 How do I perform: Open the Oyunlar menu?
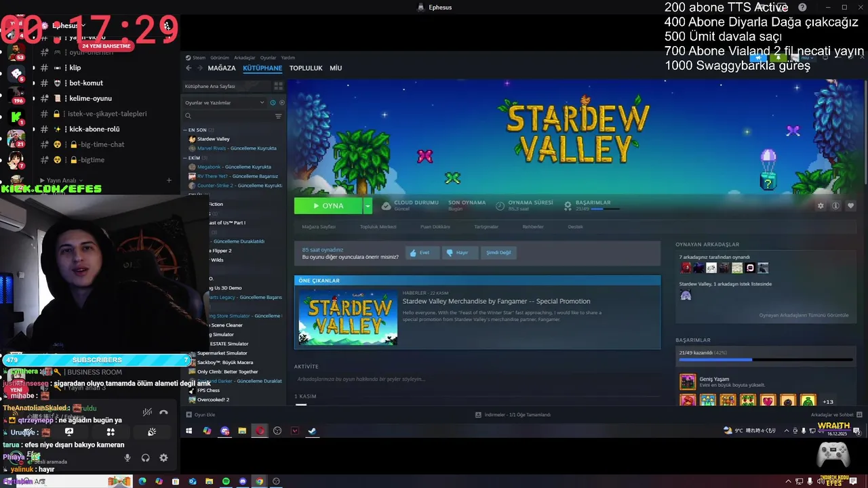coord(269,58)
